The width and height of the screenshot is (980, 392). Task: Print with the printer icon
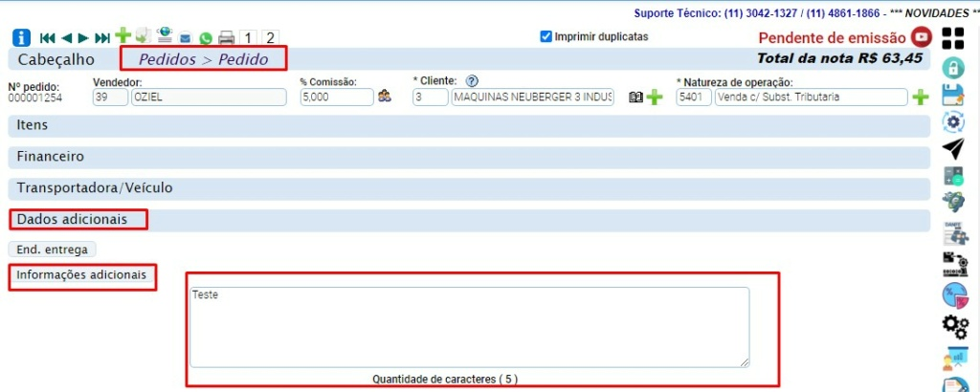coord(226,38)
